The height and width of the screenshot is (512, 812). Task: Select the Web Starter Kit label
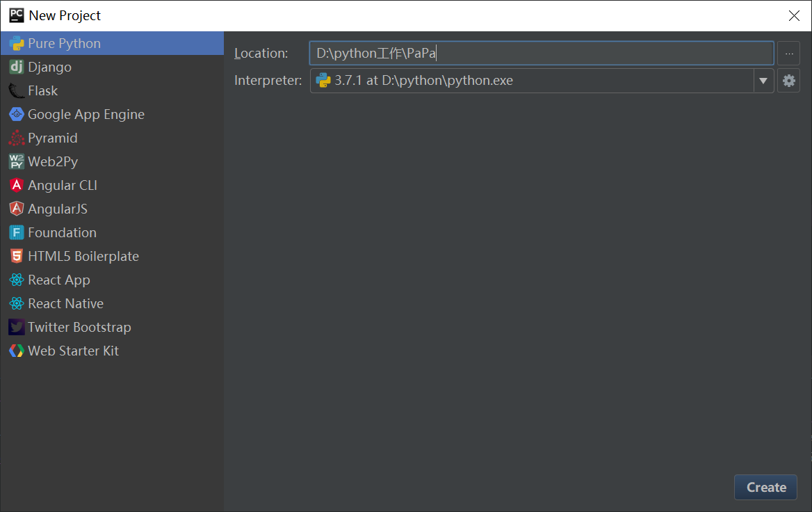click(x=74, y=351)
